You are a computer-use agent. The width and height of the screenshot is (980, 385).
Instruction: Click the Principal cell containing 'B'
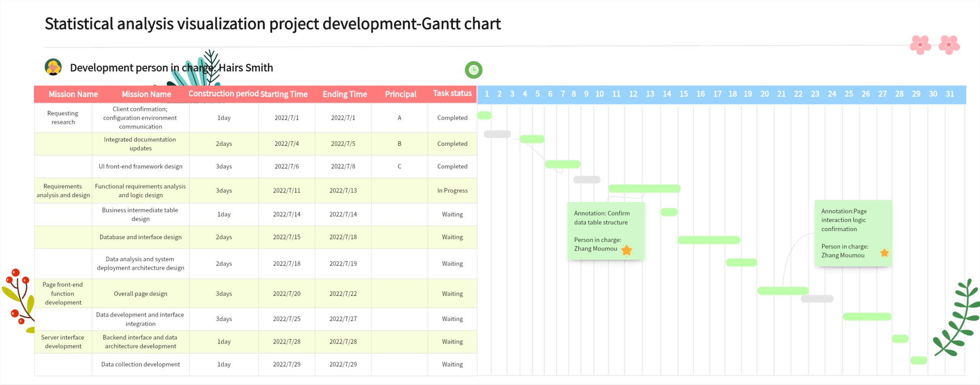click(x=399, y=144)
